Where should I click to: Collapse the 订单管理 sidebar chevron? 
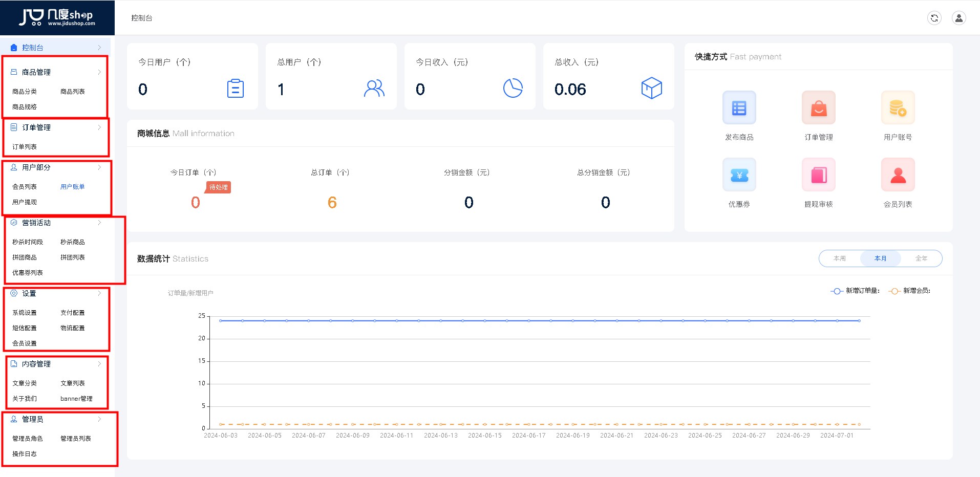coord(99,127)
